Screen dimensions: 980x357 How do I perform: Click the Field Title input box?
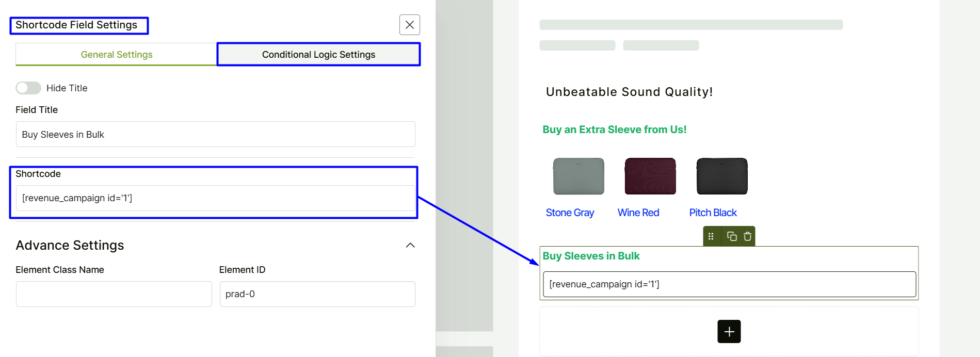click(215, 135)
